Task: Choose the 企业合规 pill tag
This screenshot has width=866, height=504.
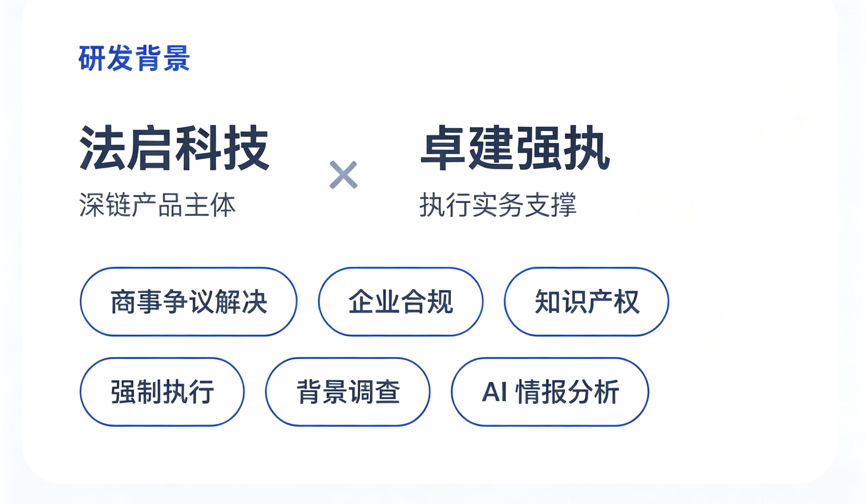Action: pyautogui.click(x=401, y=302)
